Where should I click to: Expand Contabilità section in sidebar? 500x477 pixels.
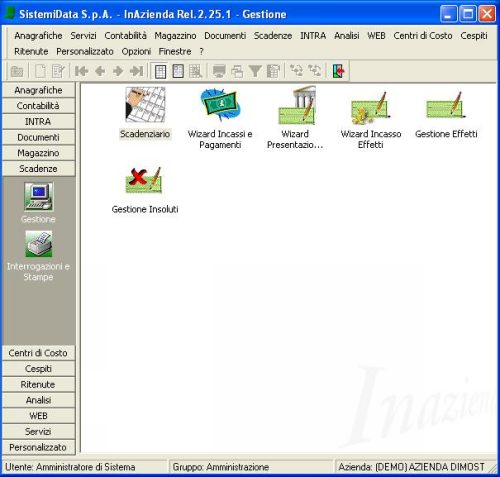(x=38, y=106)
